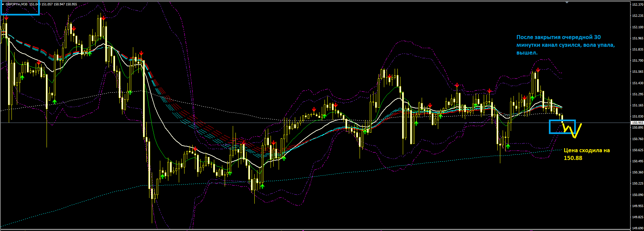
Task: Click the 151.295 price scale label
Action: [x=638, y=94]
